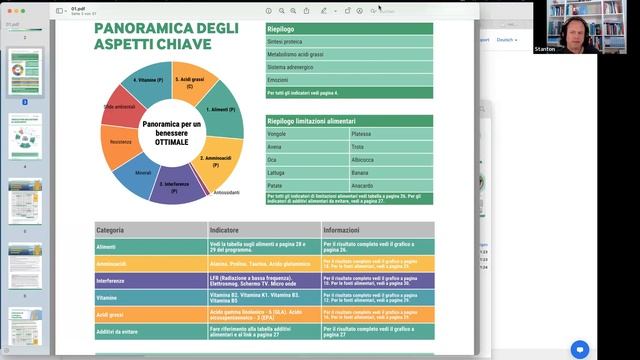Zoom in on the PDF page
The width and height of the screenshot is (640, 360).
tap(293, 11)
